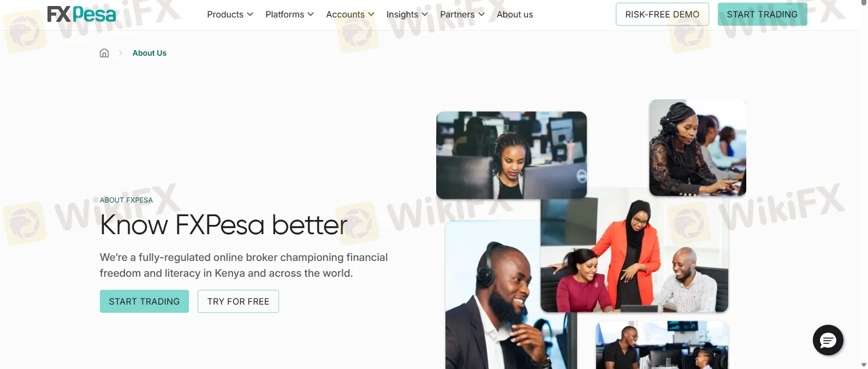This screenshot has width=868, height=369.
Task: Go to About us in navigation
Action: pos(515,14)
